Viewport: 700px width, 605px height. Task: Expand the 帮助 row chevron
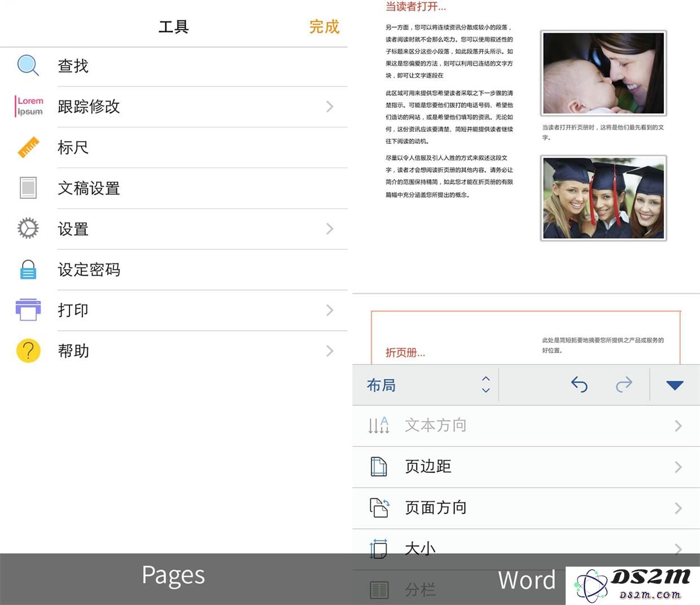click(x=330, y=351)
